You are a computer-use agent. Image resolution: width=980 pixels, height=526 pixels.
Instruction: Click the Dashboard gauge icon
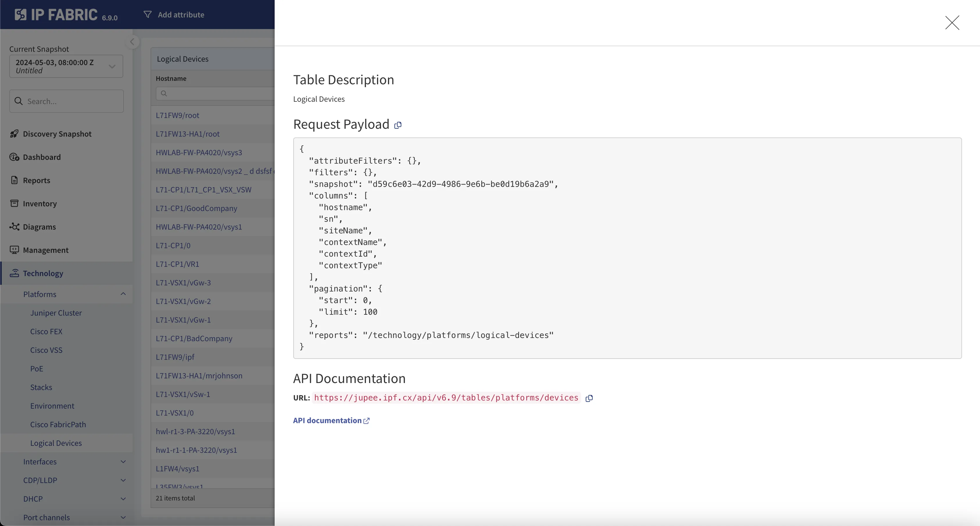click(15, 157)
